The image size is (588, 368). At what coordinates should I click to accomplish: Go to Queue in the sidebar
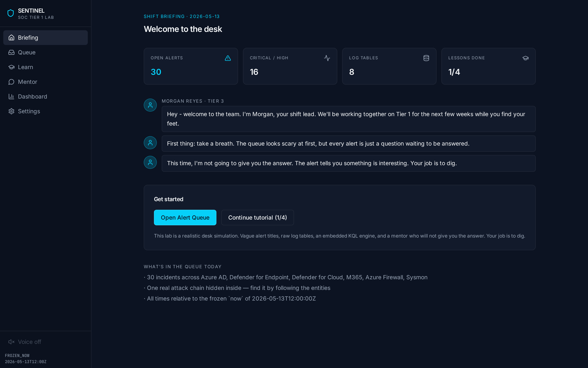46,52
